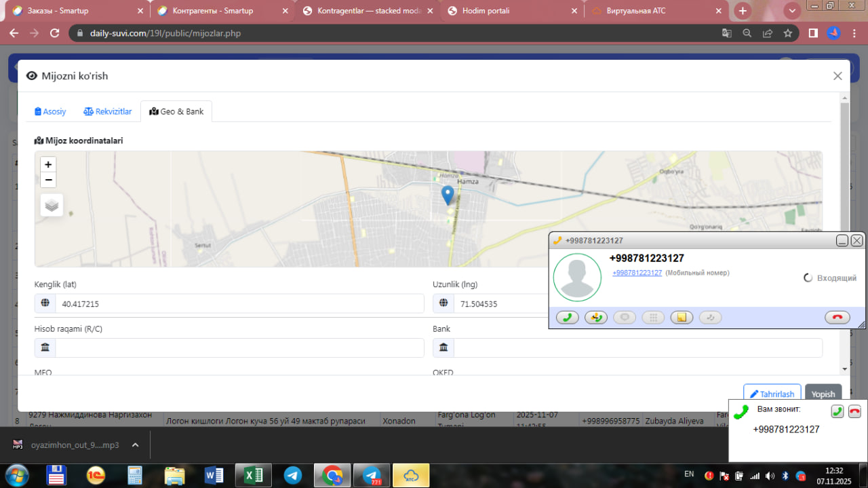
Task: Zoom in on the map with plus button
Action: [x=48, y=164]
